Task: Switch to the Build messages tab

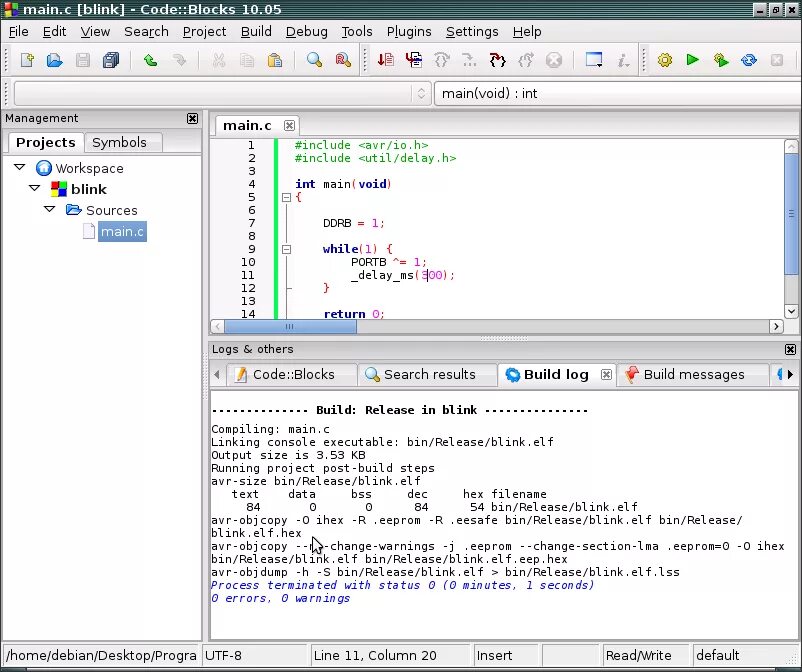Action: pyautogui.click(x=693, y=375)
